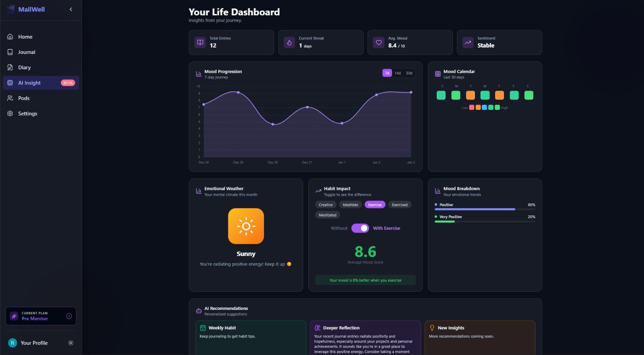
Task: Switch mood chart to 14d range
Action: 398,73
